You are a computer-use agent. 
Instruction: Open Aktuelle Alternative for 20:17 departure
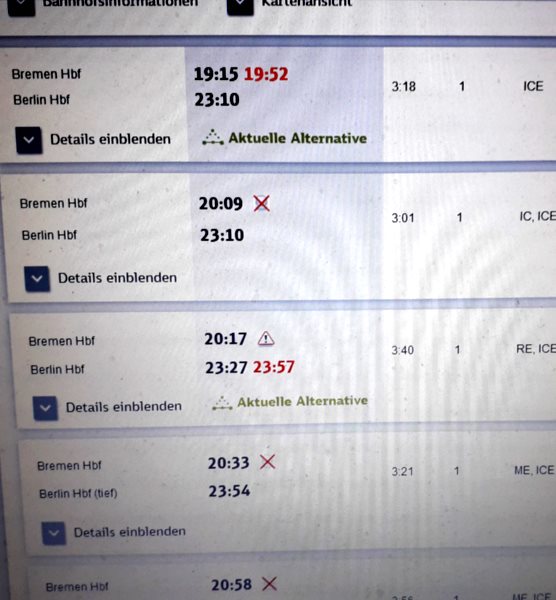(x=303, y=401)
